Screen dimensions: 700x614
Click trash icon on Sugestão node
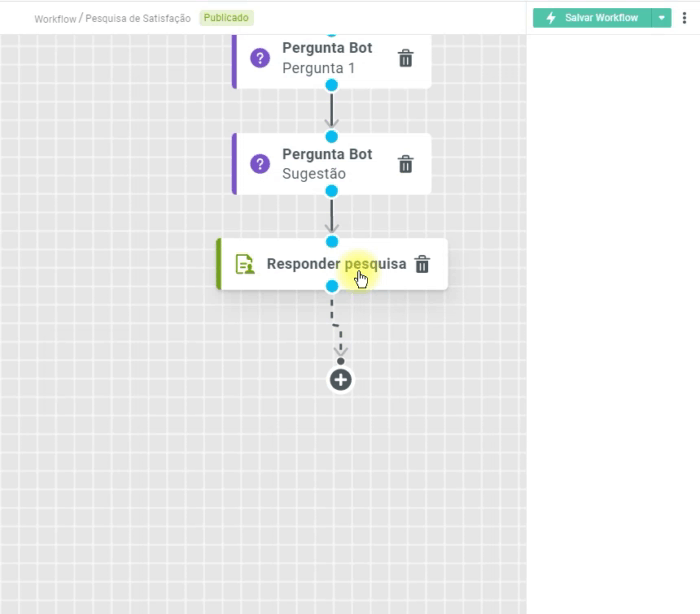point(405,164)
